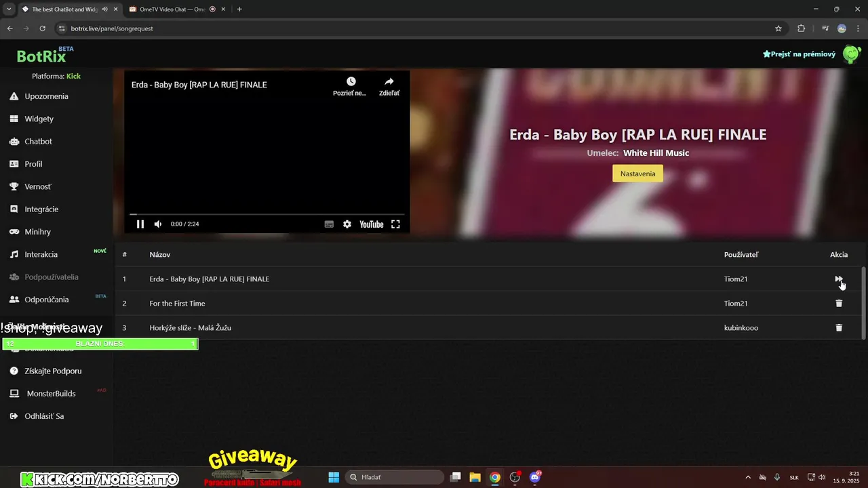Open the browser extensions menu
868x488 pixels.
coord(802,28)
